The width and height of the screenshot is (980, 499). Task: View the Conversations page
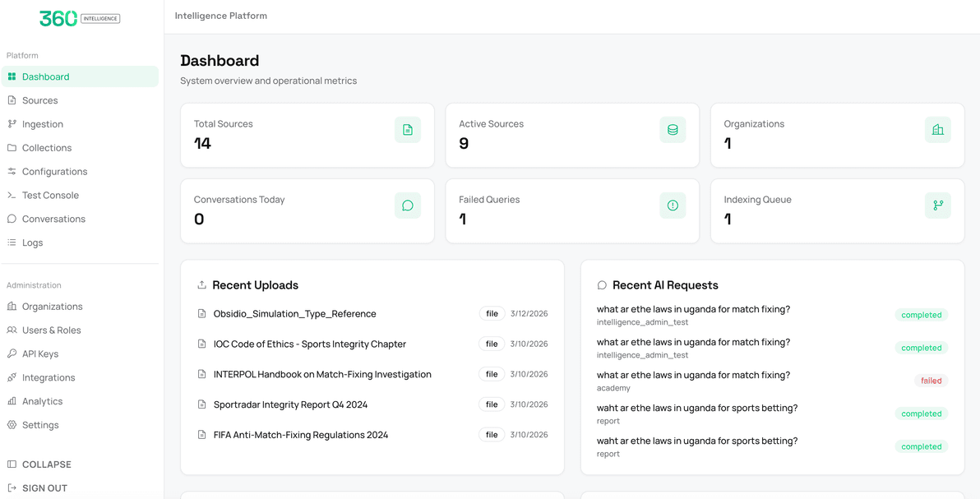click(80, 219)
